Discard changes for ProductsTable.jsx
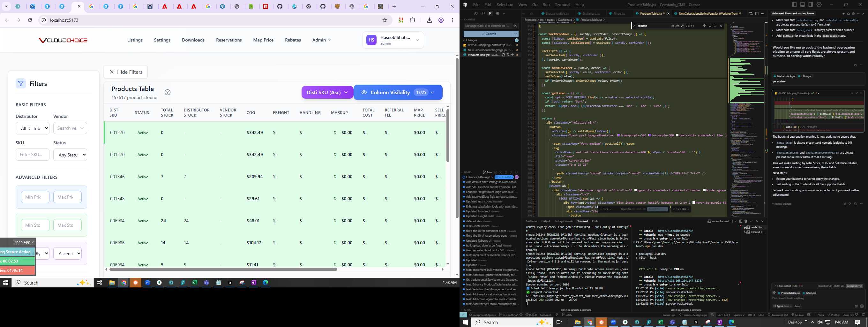The image size is (868, 327). tap(508, 55)
